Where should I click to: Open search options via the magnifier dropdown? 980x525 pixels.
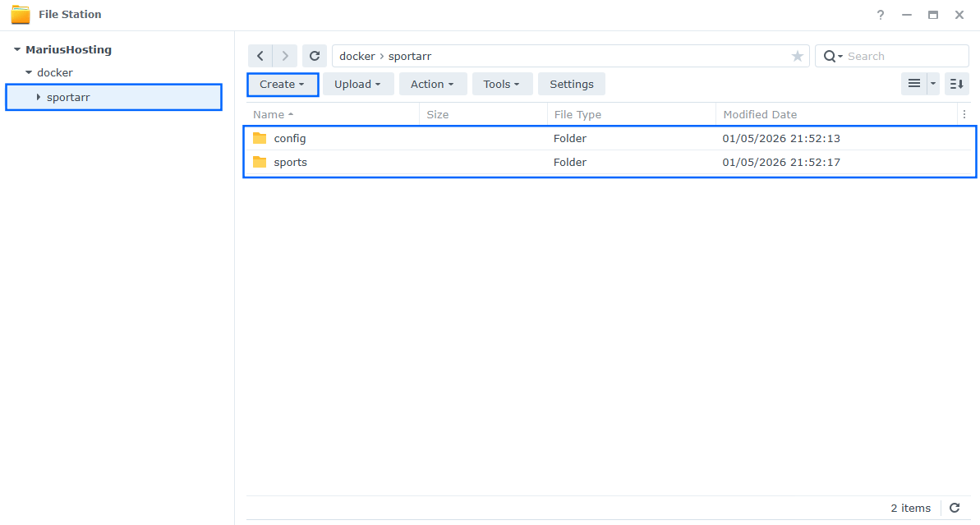click(x=833, y=55)
